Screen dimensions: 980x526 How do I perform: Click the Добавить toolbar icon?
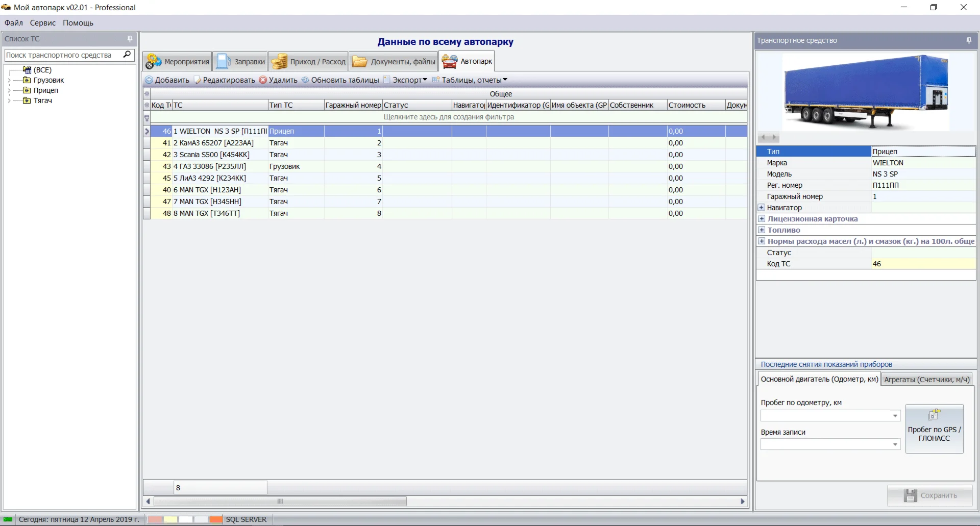(x=149, y=80)
